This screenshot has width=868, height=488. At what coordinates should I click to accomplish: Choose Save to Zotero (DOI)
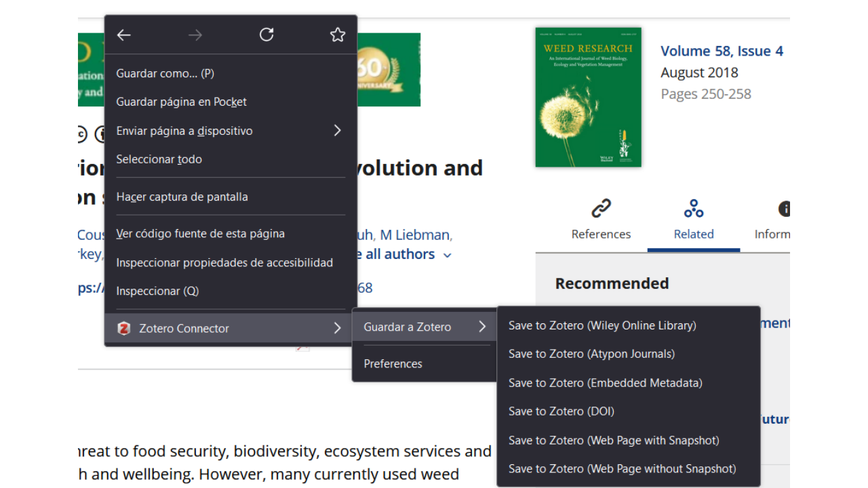click(561, 411)
